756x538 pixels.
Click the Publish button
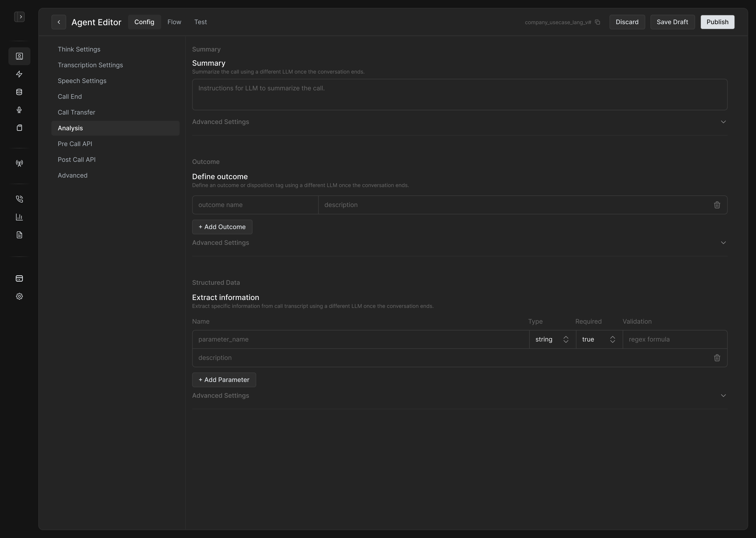point(717,22)
